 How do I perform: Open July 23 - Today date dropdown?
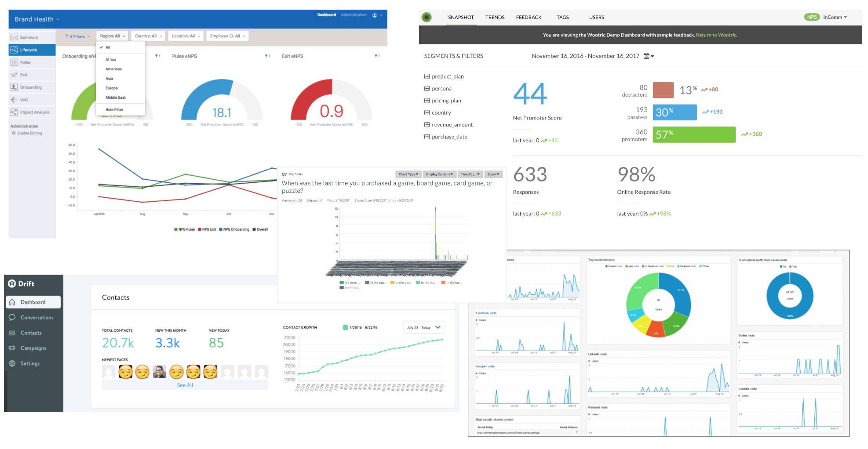423,327
